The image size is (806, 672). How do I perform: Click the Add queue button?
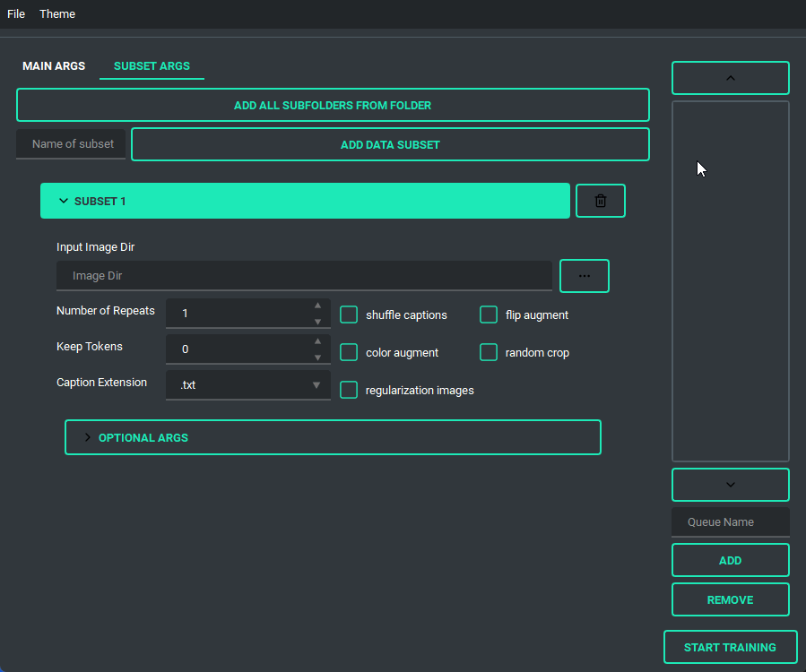click(x=731, y=561)
